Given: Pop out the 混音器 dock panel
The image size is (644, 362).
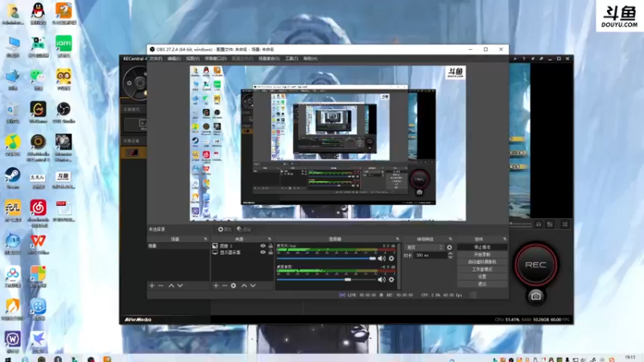Looking at the screenshot, I should tap(397, 239).
